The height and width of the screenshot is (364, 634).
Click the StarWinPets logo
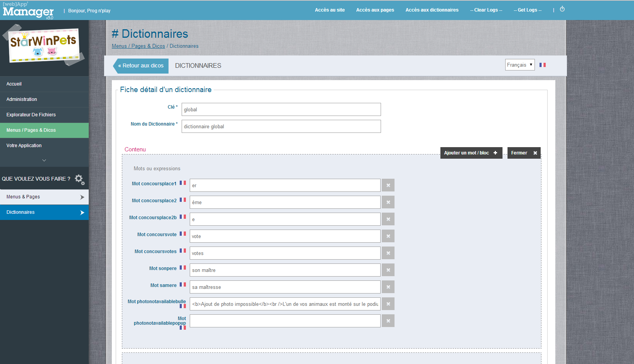(44, 45)
